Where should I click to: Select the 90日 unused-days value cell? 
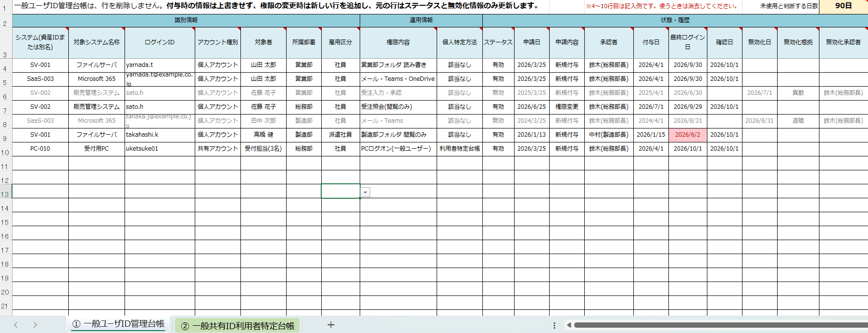pyautogui.click(x=843, y=6)
